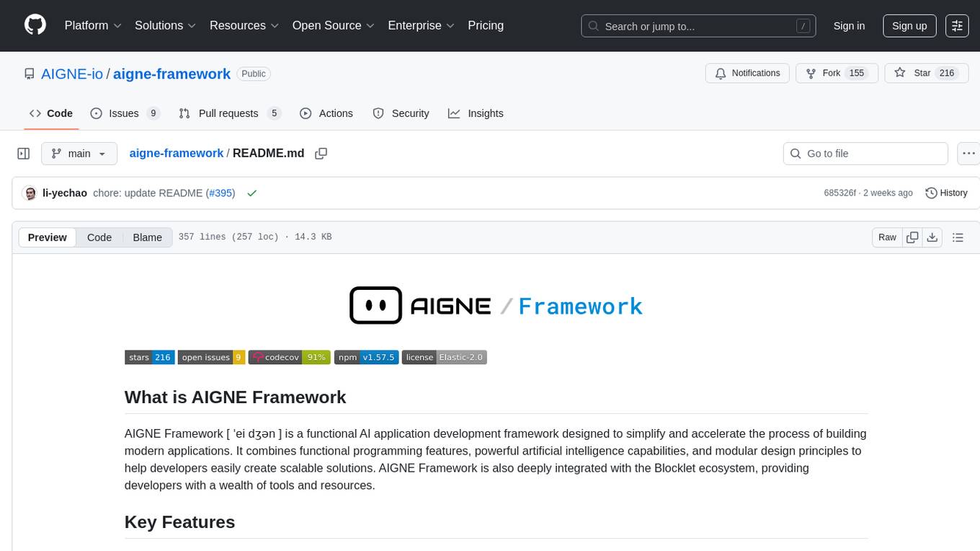Download the raw file
The width and height of the screenshot is (980, 551).
(932, 237)
